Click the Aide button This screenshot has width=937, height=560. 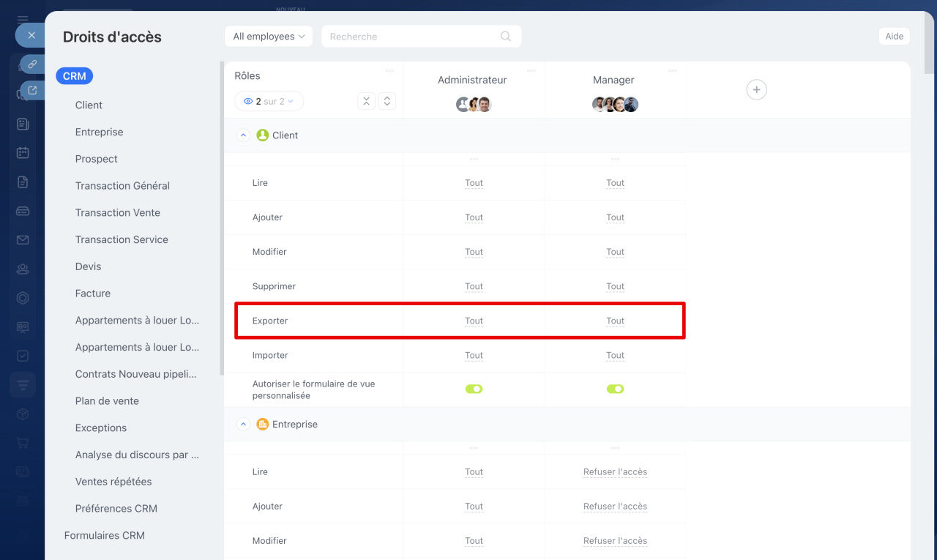tap(894, 37)
